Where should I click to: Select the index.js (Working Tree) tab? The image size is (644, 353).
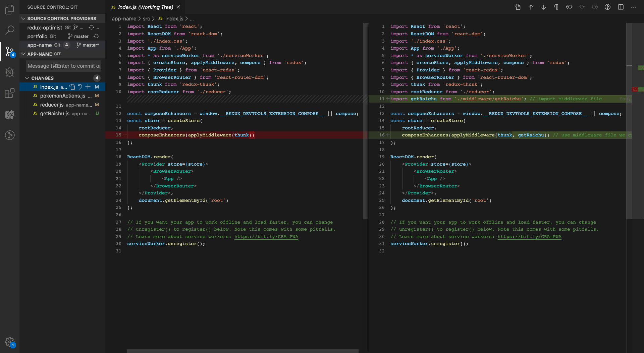[146, 7]
